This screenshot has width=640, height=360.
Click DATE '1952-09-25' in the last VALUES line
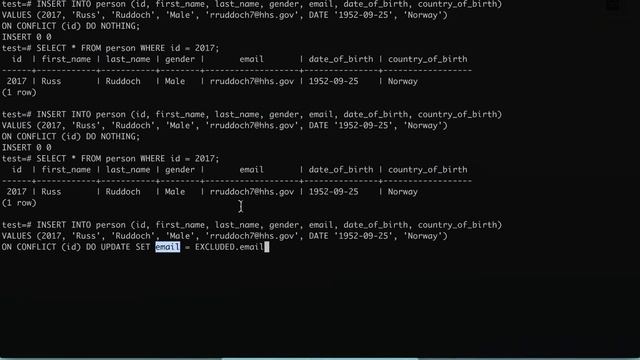pyautogui.click(x=351, y=236)
